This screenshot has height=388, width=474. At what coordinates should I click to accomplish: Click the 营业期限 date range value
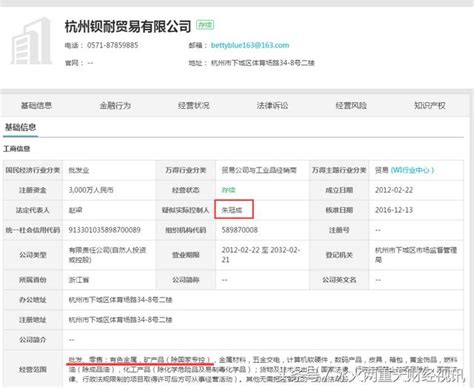click(x=261, y=255)
